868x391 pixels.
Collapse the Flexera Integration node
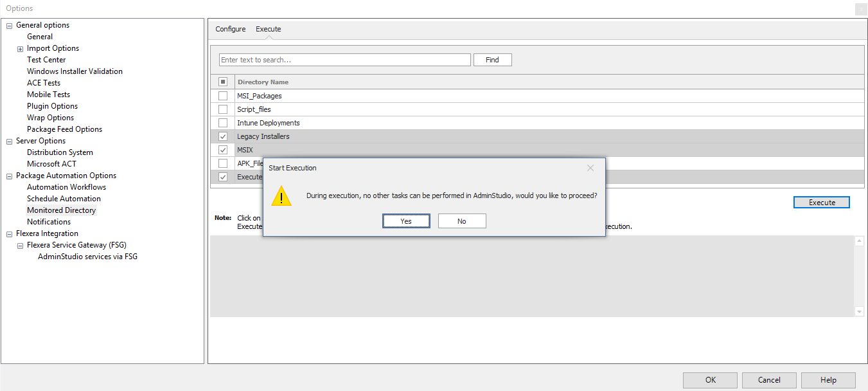point(10,234)
